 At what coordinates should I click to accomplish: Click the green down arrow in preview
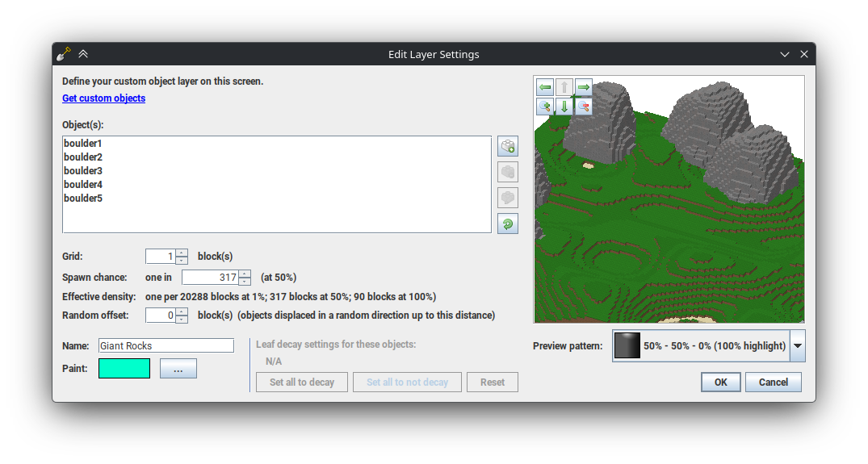(564, 107)
